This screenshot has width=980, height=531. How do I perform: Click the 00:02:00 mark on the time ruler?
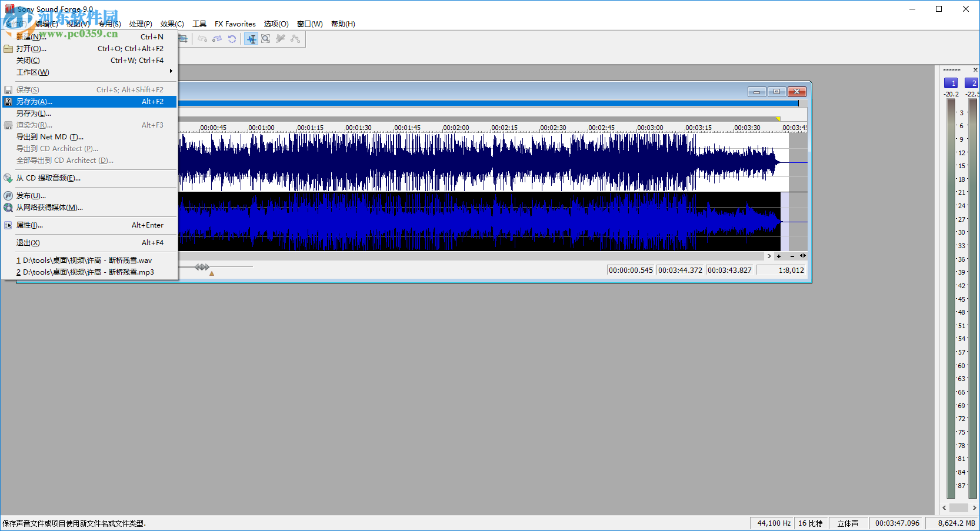click(456, 128)
